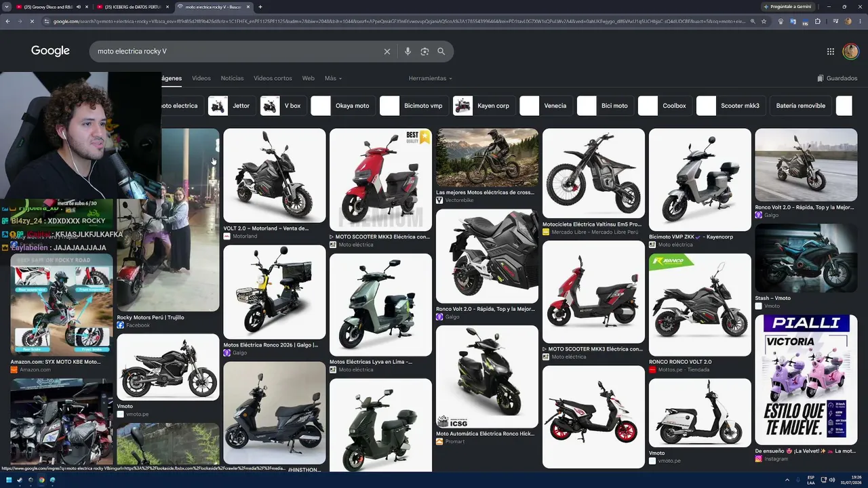The height and width of the screenshot is (488, 868).
Task: Open the Google account avatar
Action: [x=850, y=52]
